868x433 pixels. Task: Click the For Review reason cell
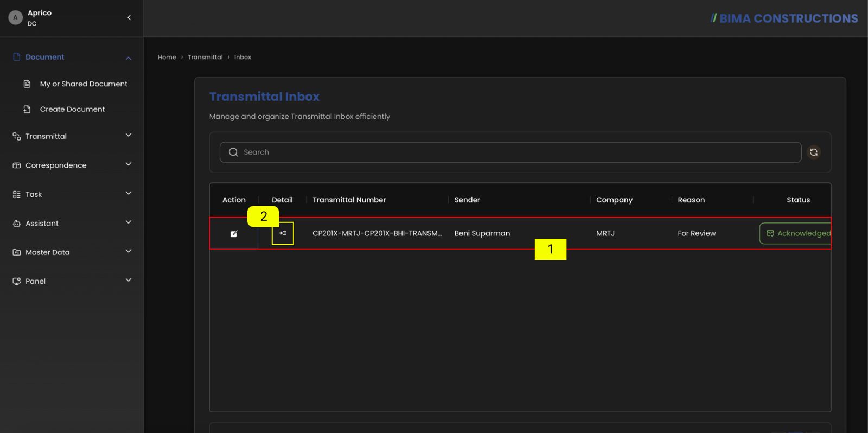pyautogui.click(x=697, y=233)
